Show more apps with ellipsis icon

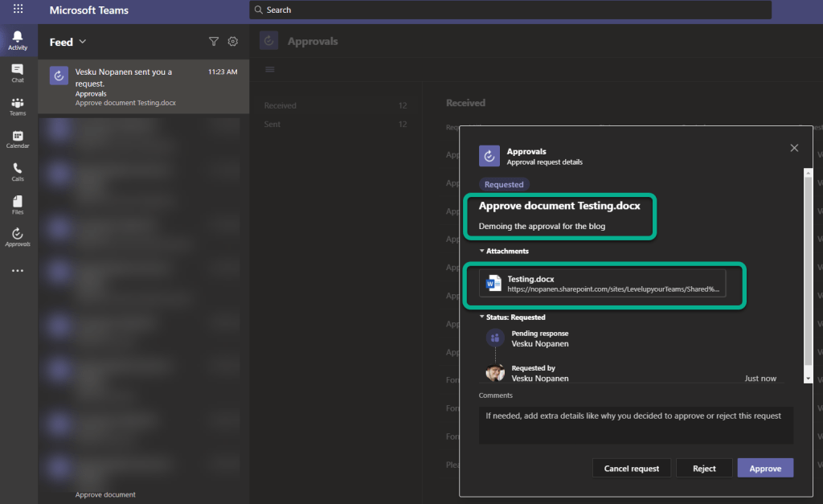pyautogui.click(x=18, y=271)
